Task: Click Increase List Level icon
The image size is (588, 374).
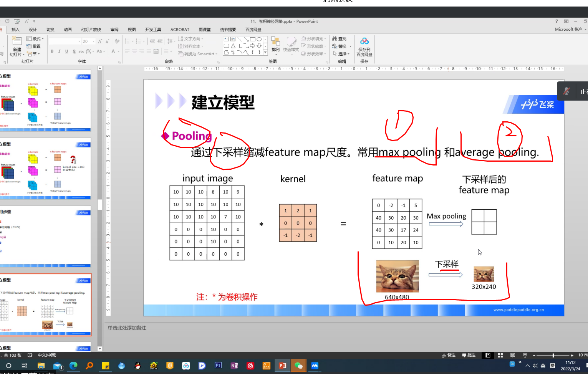Action: tap(160, 41)
